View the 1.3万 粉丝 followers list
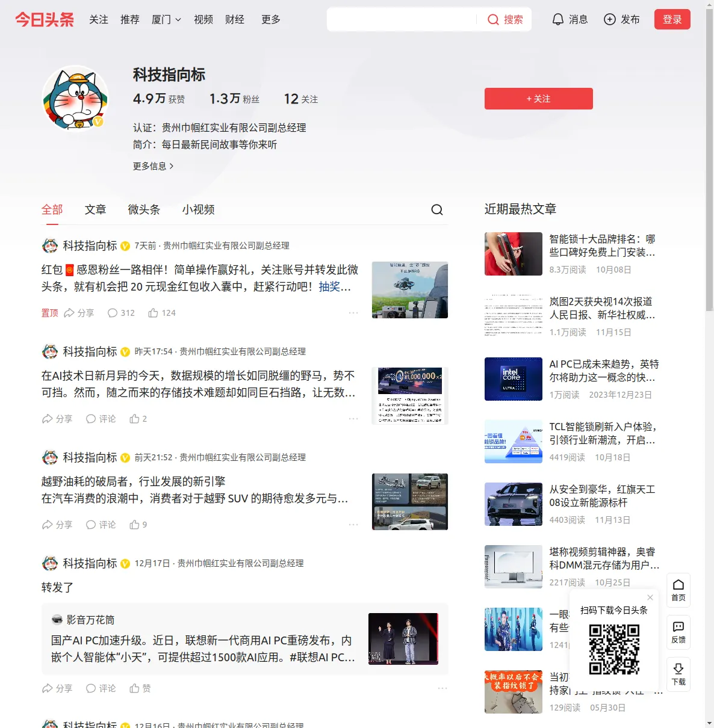 [234, 99]
